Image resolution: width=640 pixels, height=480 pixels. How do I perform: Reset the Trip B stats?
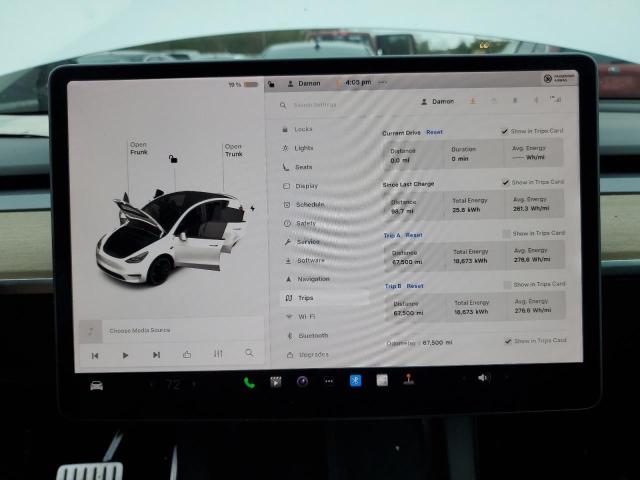pos(415,286)
